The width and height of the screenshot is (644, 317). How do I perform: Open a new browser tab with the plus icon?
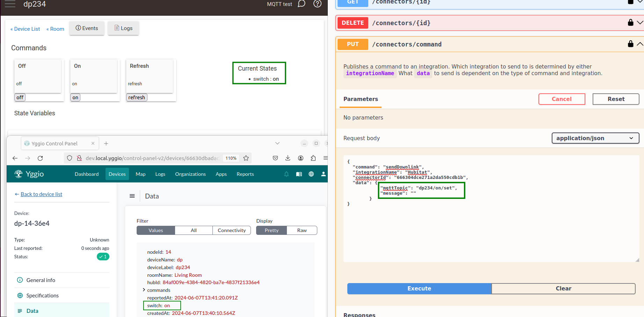point(106,143)
